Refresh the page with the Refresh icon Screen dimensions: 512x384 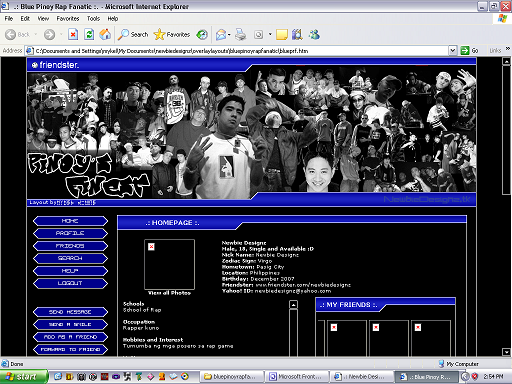tap(89, 34)
